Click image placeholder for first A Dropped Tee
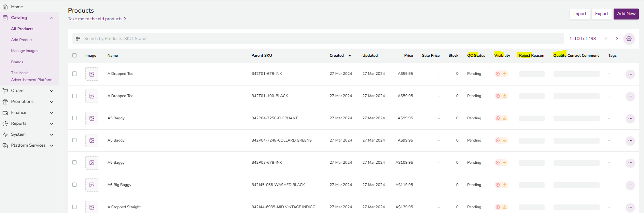 click(x=92, y=74)
